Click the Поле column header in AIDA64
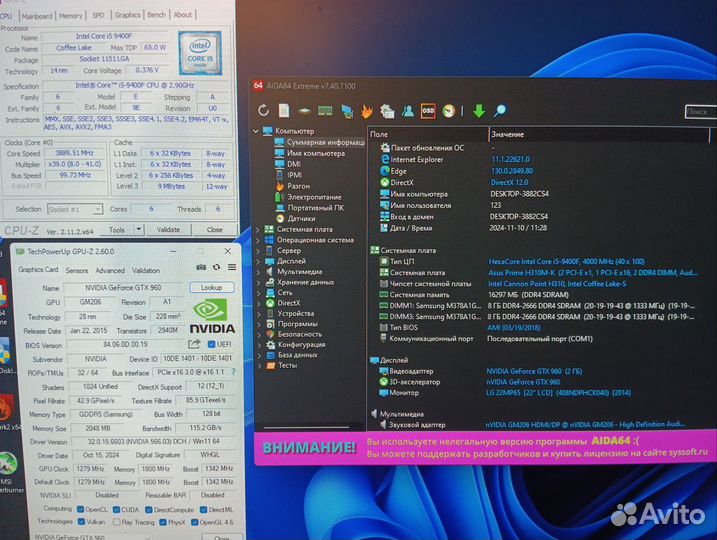The image size is (717, 540). coord(428,134)
